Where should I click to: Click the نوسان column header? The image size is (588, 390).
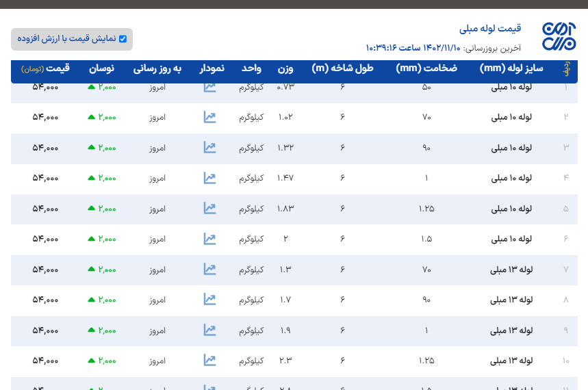pos(101,69)
